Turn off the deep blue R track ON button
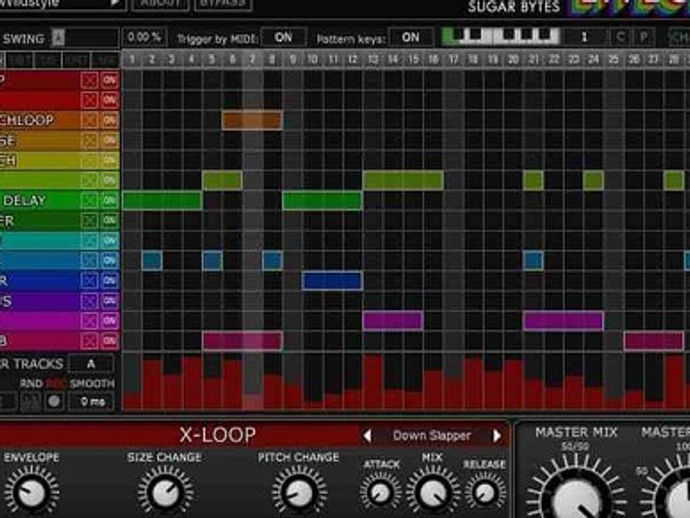Image resolution: width=690 pixels, height=518 pixels. click(x=110, y=281)
